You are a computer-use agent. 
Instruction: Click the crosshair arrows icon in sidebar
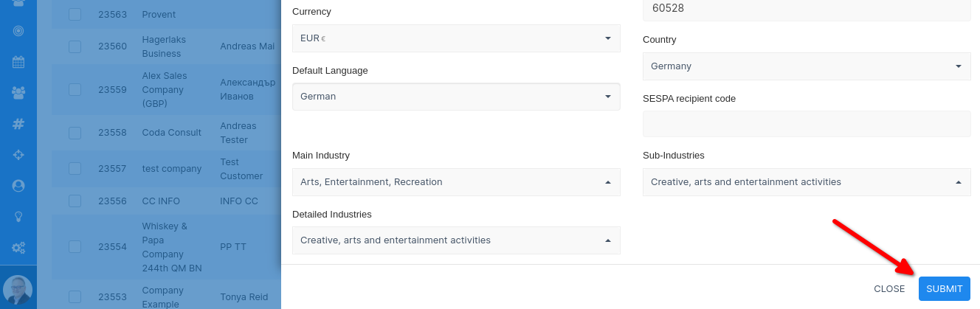pyautogui.click(x=18, y=155)
